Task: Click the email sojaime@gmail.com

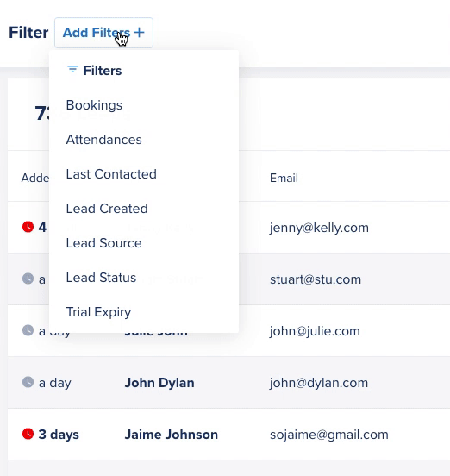Action: pos(329,435)
